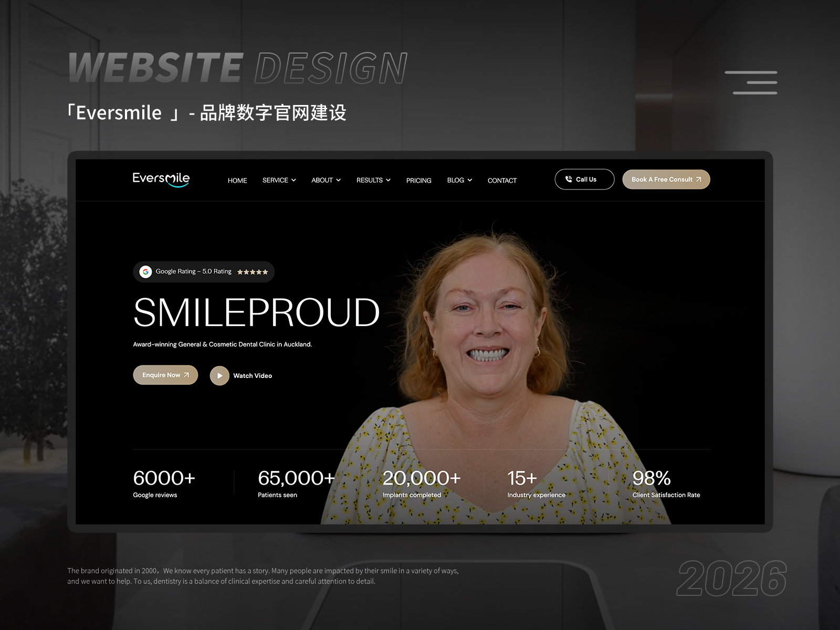Viewport: 840px width, 630px height.
Task: Go to the PRICING page
Action: pos(419,181)
